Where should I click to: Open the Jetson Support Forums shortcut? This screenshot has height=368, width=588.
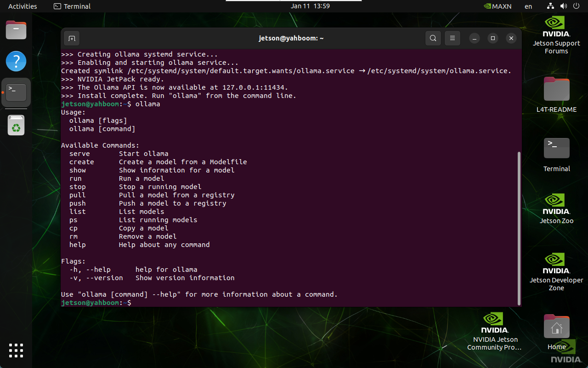[x=556, y=35]
